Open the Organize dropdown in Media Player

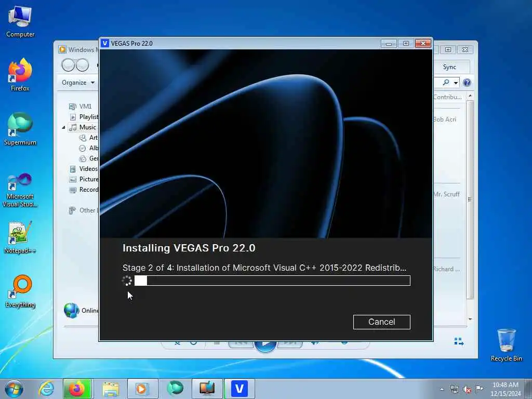pos(78,83)
